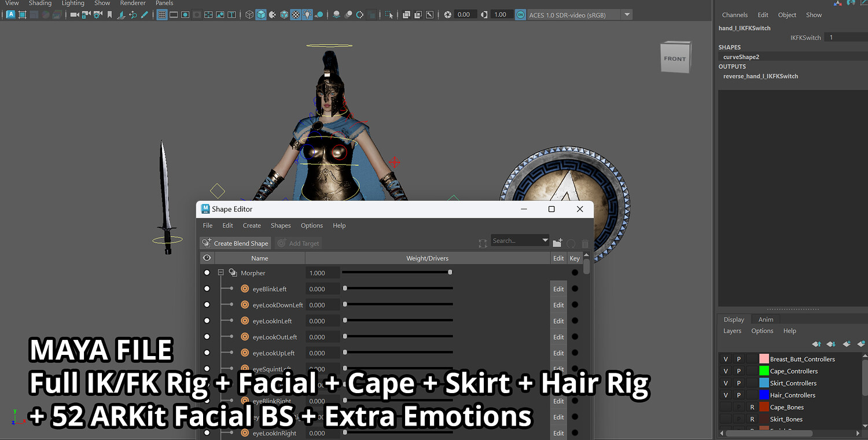The width and height of the screenshot is (868, 440).
Task: Toggle use all lights bulb icon
Action: pyautogui.click(x=307, y=14)
